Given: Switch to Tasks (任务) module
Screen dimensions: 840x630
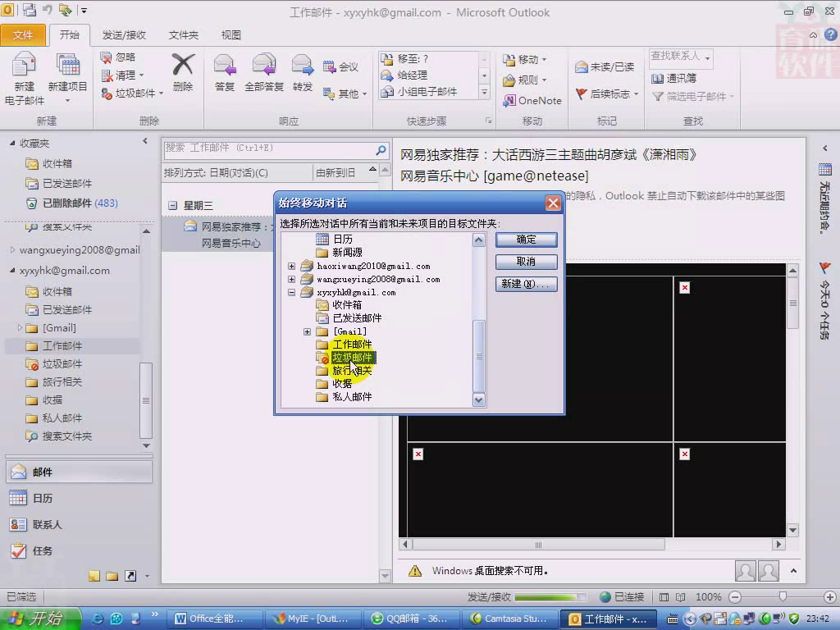Looking at the screenshot, I should pos(80,550).
